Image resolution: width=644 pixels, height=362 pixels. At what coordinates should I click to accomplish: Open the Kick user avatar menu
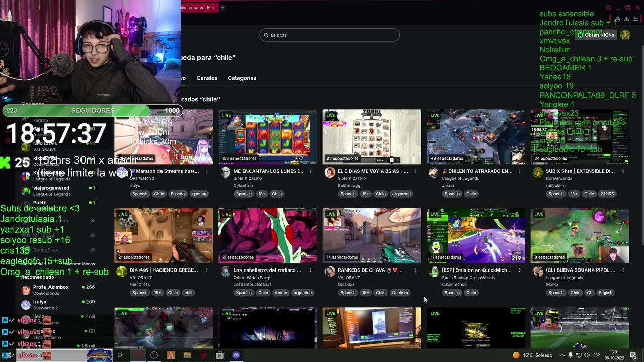(x=625, y=35)
